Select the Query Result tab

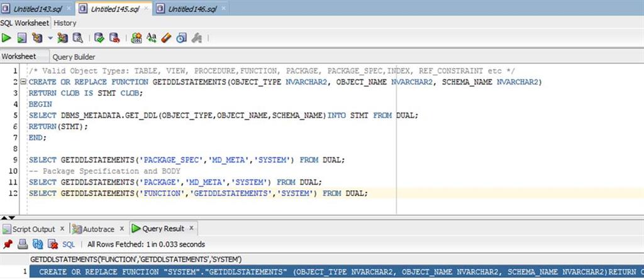coord(164,229)
